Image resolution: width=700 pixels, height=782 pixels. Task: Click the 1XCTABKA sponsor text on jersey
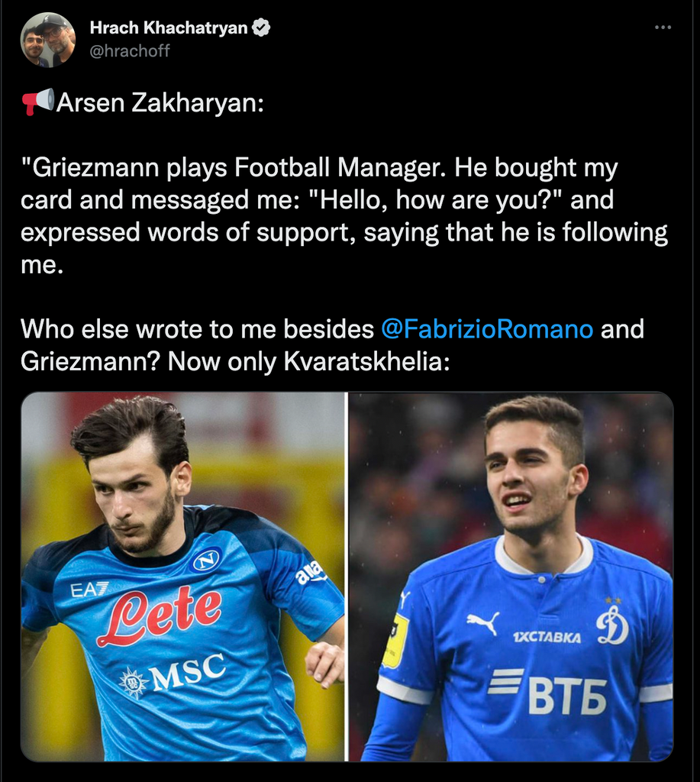547,637
